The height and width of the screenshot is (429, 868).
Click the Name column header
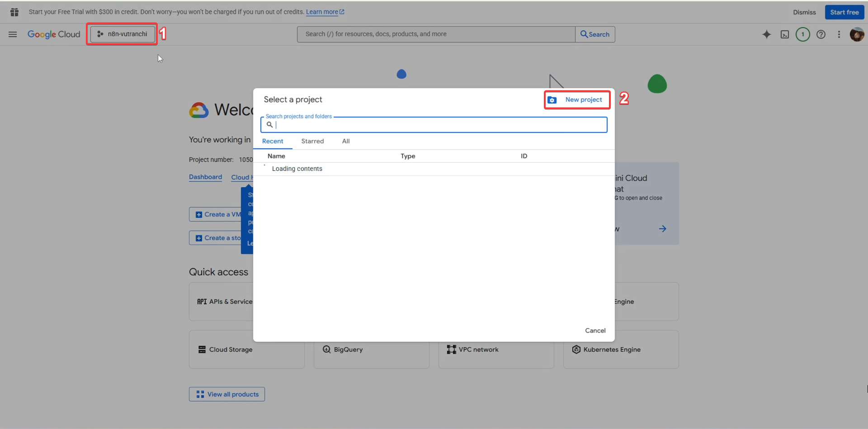tap(276, 156)
